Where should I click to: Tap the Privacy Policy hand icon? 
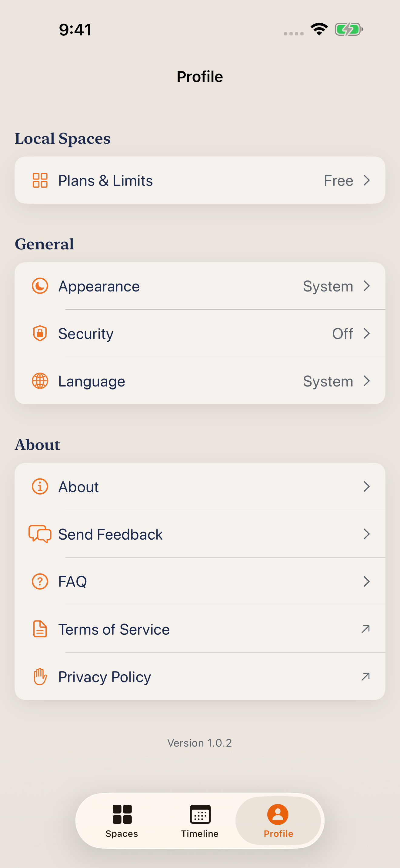(40, 677)
